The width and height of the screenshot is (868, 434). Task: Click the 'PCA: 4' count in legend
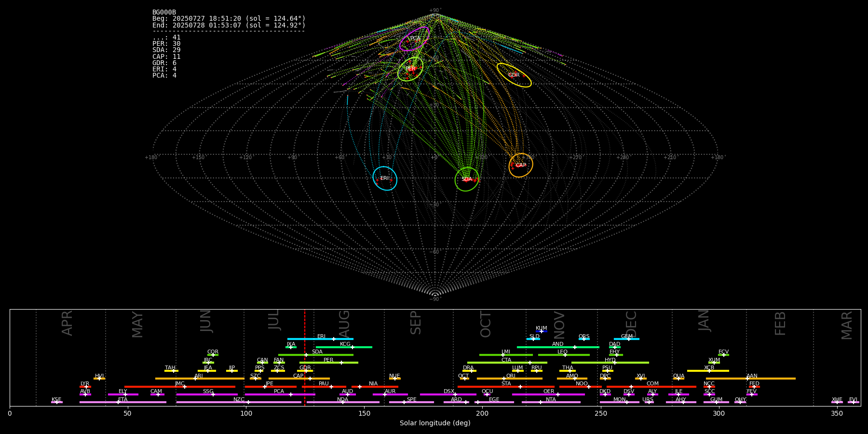coord(164,75)
